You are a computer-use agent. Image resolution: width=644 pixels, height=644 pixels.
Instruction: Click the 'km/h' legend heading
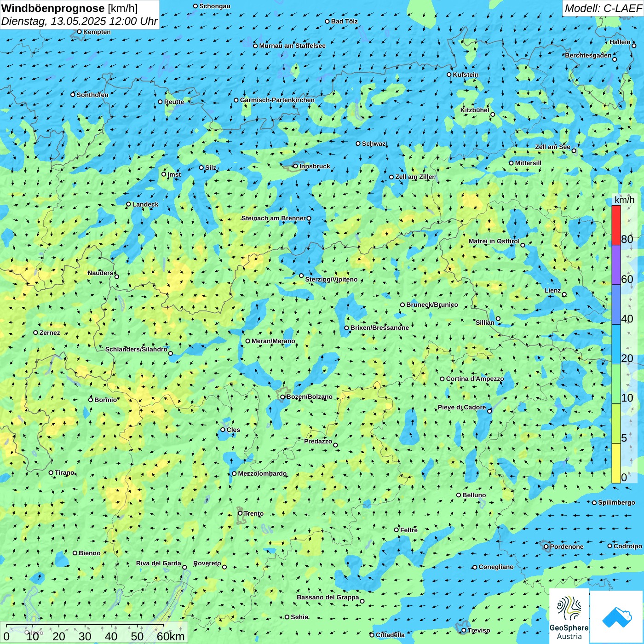click(x=624, y=200)
